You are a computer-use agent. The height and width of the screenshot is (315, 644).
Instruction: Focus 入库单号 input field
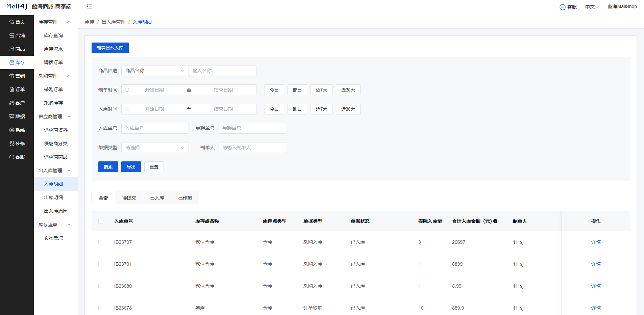155,128
